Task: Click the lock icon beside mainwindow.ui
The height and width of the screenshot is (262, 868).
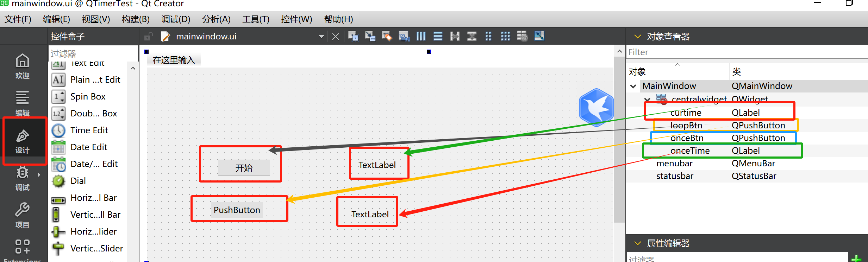Action: point(148,37)
